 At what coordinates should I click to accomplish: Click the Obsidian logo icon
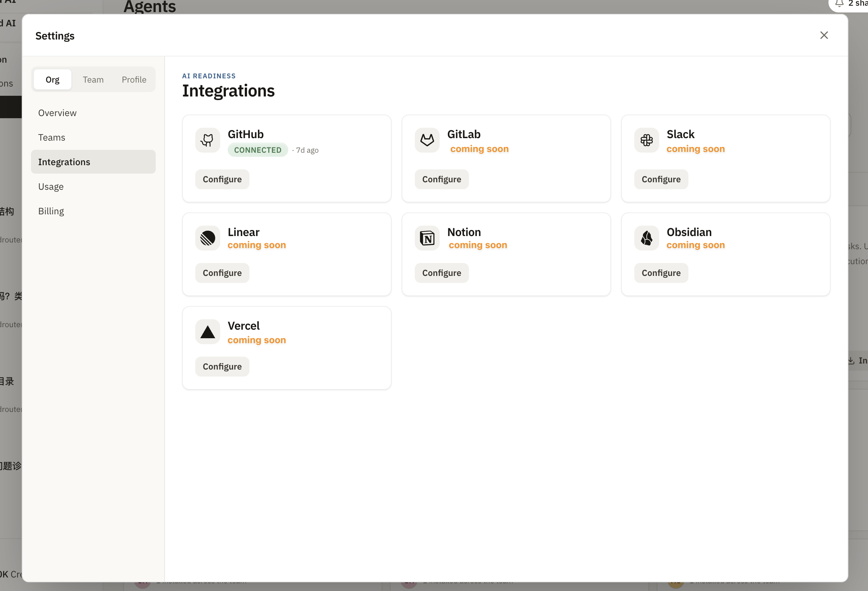(x=646, y=238)
